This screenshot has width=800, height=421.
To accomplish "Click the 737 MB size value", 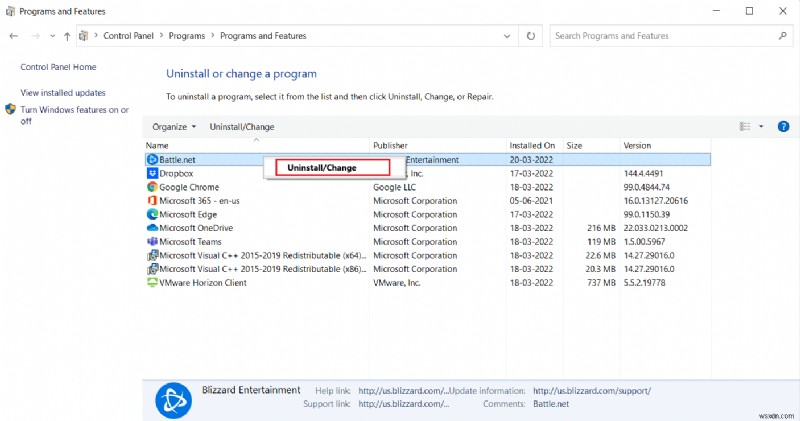I will point(601,283).
